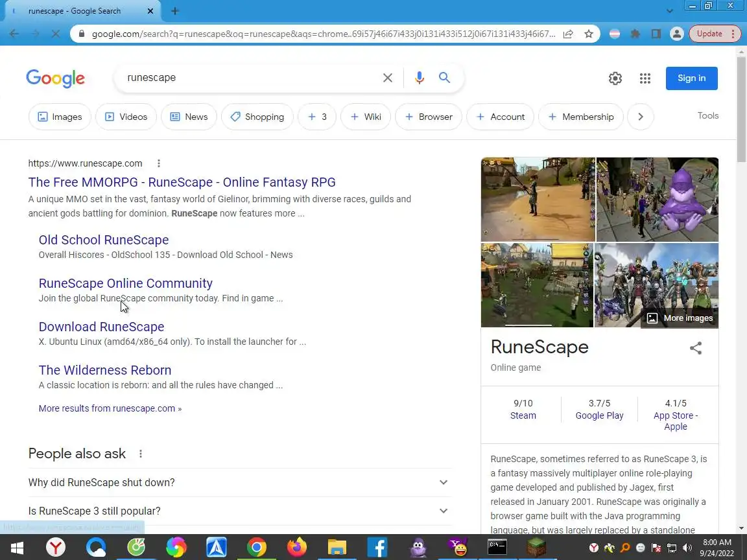
Task: Open the Windows Start menu
Action: pos(17,548)
